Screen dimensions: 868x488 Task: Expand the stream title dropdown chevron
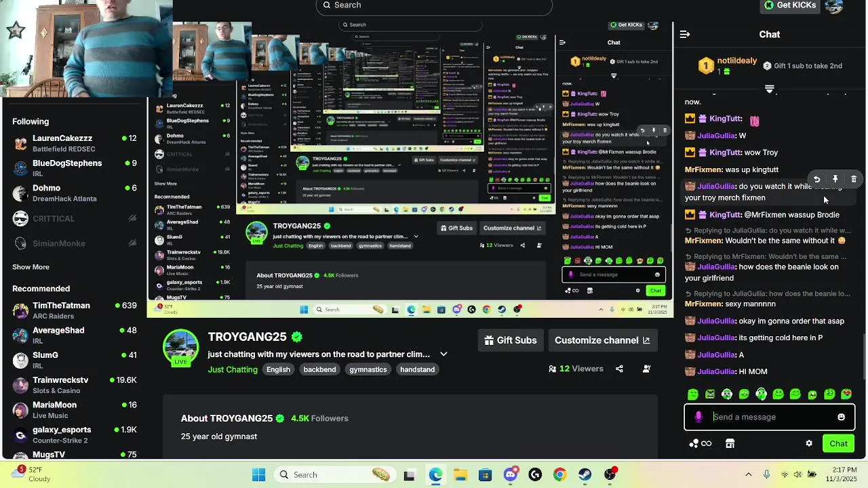point(443,354)
